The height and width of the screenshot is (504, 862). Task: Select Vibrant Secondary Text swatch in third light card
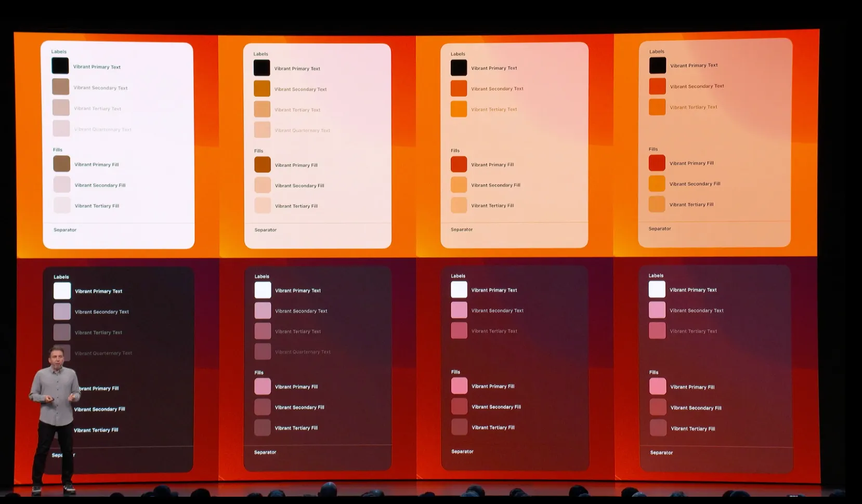click(x=459, y=88)
